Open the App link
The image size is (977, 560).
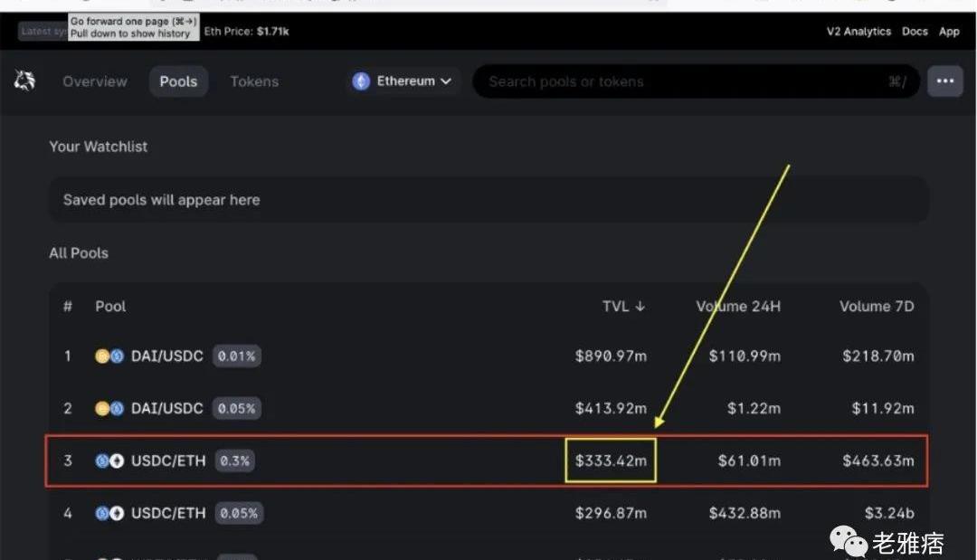(949, 31)
